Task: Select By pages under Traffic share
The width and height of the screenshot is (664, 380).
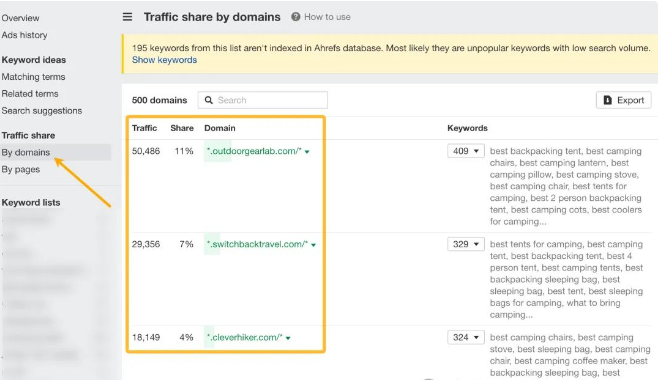Action: 21,169
